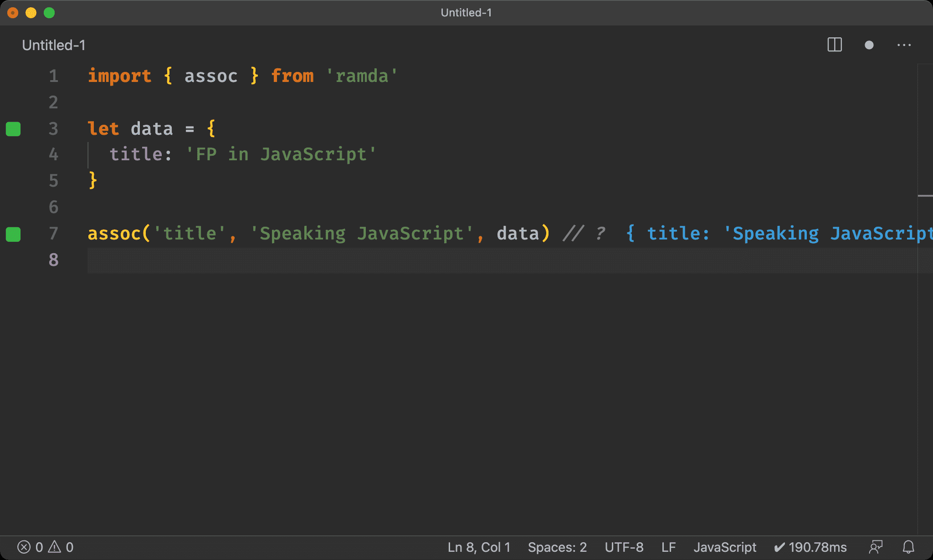The width and height of the screenshot is (933, 560).
Task: Click the 'ramda' import string
Action: point(362,76)
